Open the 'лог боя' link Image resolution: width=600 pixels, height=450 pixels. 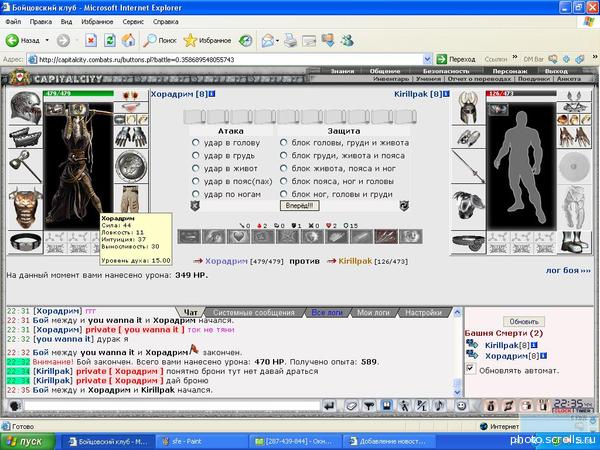point(568,270)
